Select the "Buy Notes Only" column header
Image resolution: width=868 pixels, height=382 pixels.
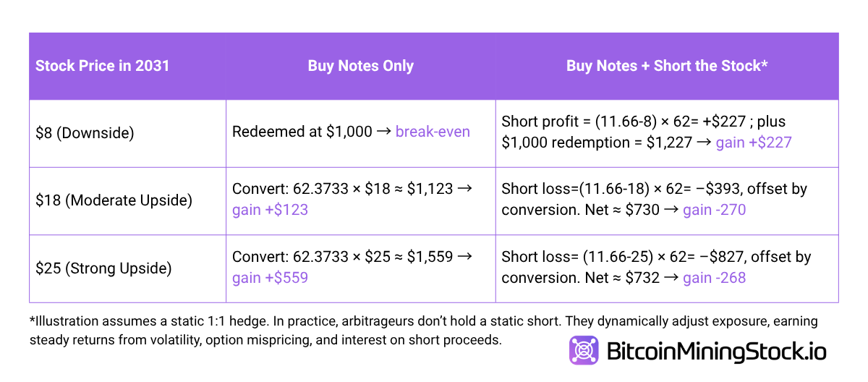[360, 66]
